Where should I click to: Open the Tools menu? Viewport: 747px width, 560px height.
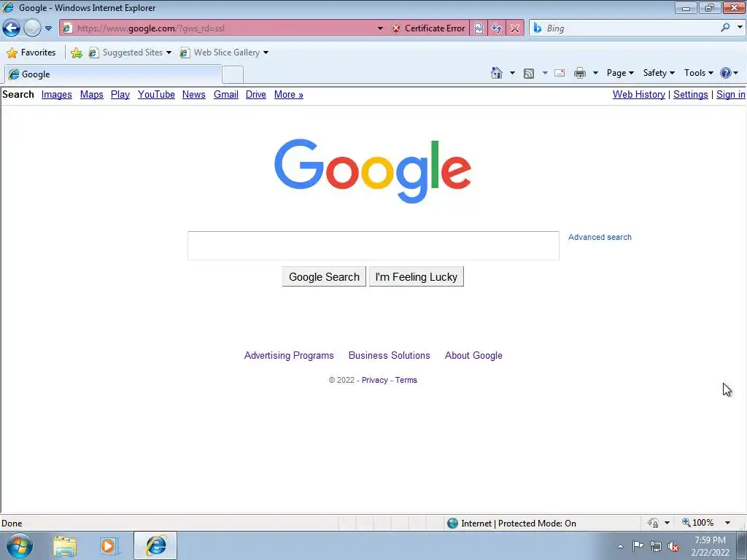tap(698, 73)
